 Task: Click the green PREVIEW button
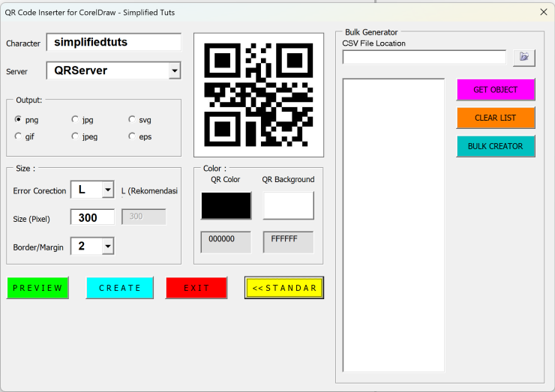37,288
